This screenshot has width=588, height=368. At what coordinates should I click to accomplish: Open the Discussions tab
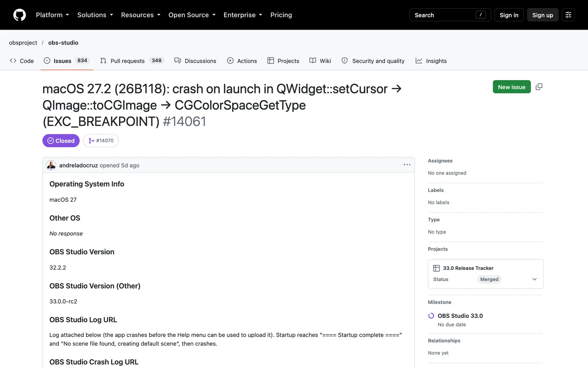(195, 61)
